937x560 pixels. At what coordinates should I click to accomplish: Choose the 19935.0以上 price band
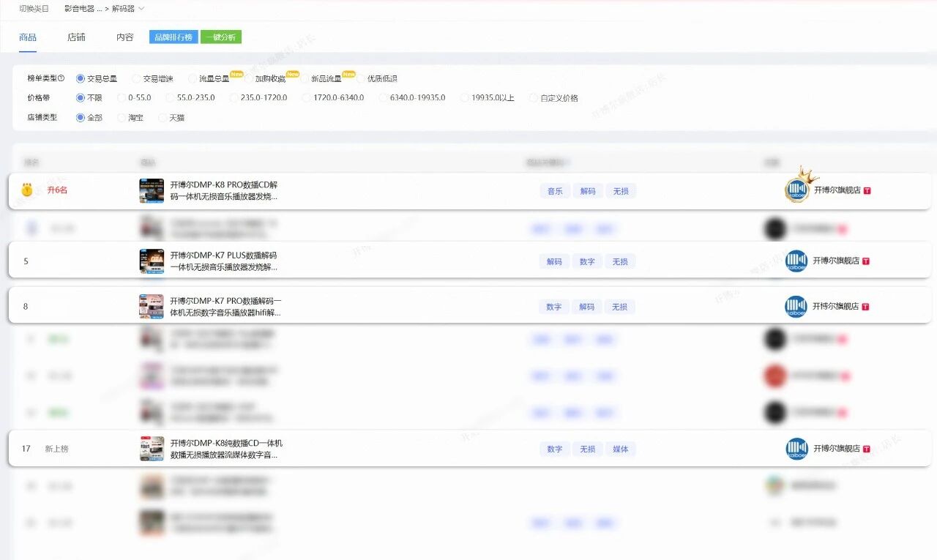pos(488,97)
